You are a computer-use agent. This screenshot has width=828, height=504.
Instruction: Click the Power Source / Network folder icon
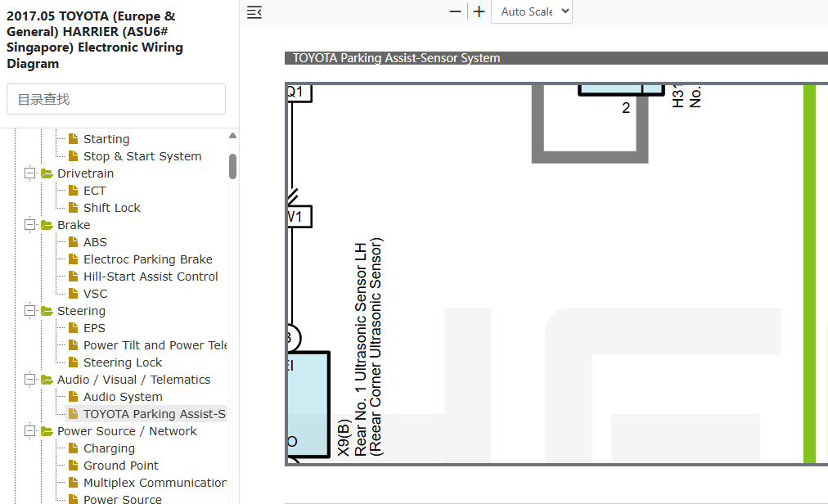click(47, 431)
